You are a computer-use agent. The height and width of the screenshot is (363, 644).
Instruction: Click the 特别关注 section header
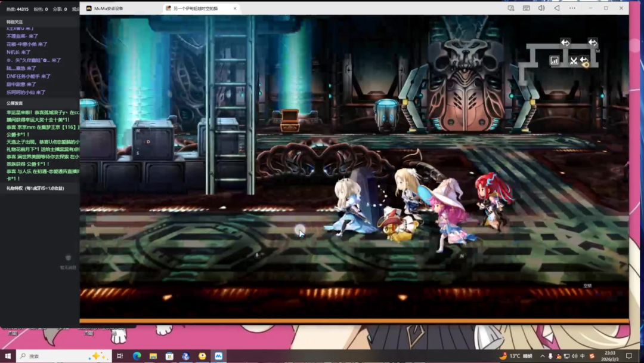click(x=14, y=21)
